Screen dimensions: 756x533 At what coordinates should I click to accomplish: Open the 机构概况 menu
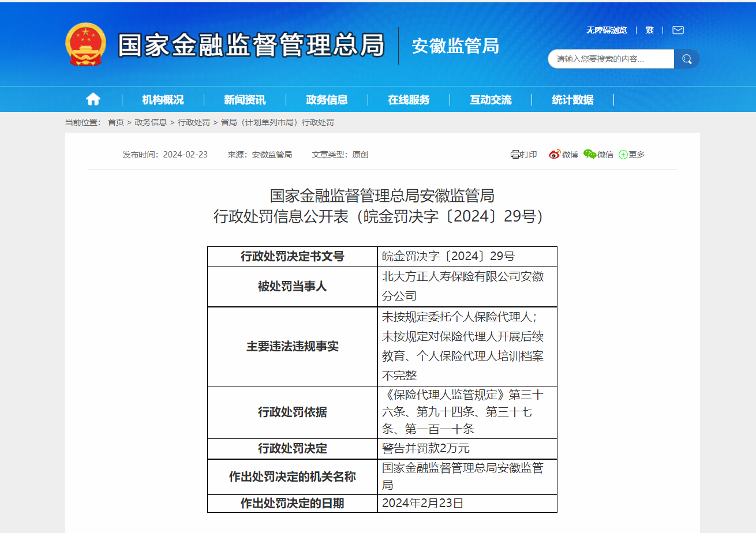coord(163,100)
